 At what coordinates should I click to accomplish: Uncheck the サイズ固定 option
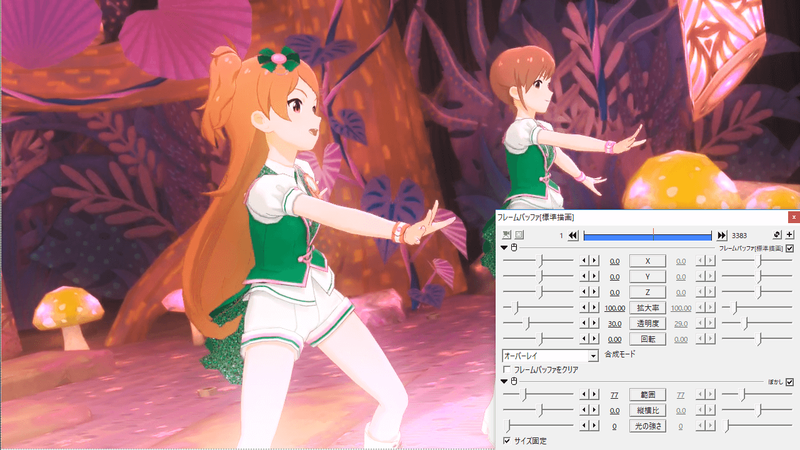[x=507, y=440]
